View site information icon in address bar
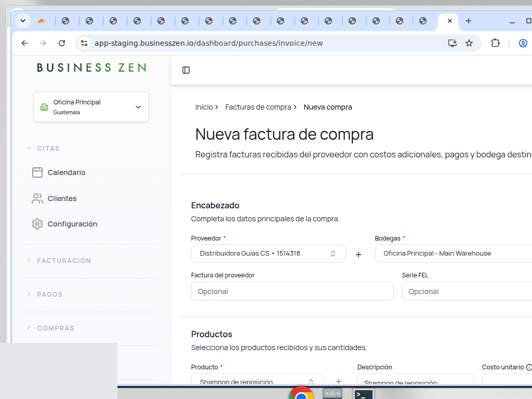This screenshot has width=532, height=399. tap(84, 43)
